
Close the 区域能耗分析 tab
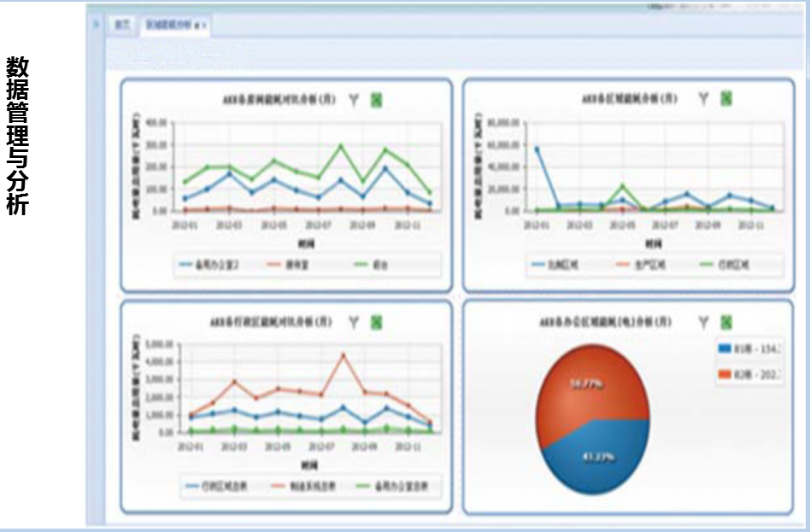[203, 26]
